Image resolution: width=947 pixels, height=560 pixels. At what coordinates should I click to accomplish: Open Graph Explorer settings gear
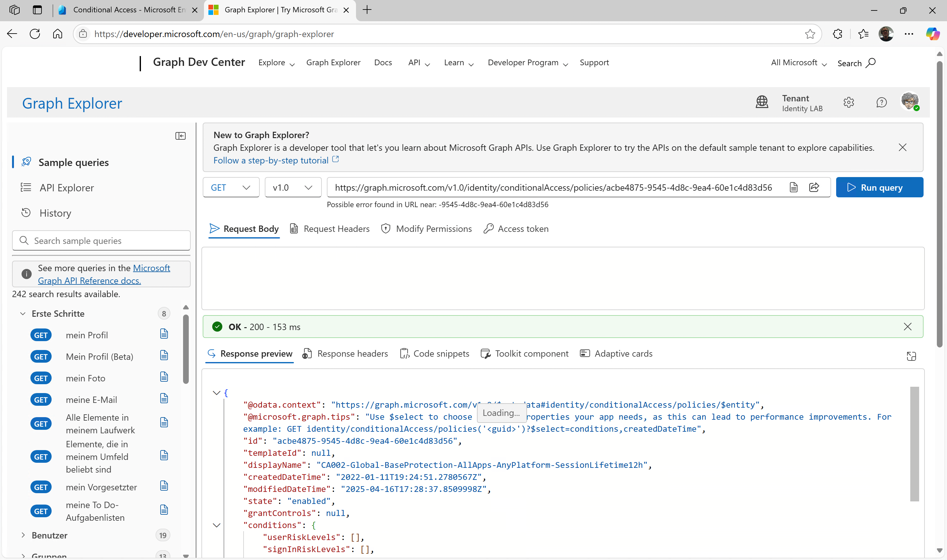point(848,102)
